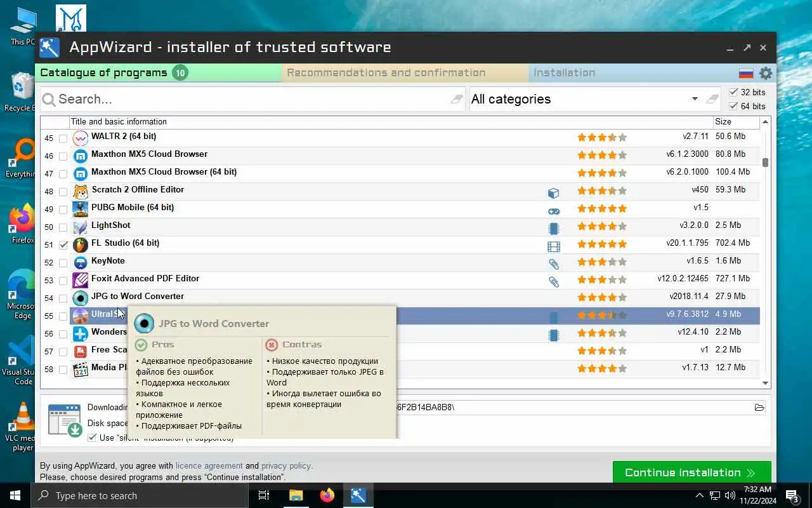812x508 pixels.
Task: Check the box for Maxthon MX5 Cloud Browser (64 bit)
Action: coord(63,174)
